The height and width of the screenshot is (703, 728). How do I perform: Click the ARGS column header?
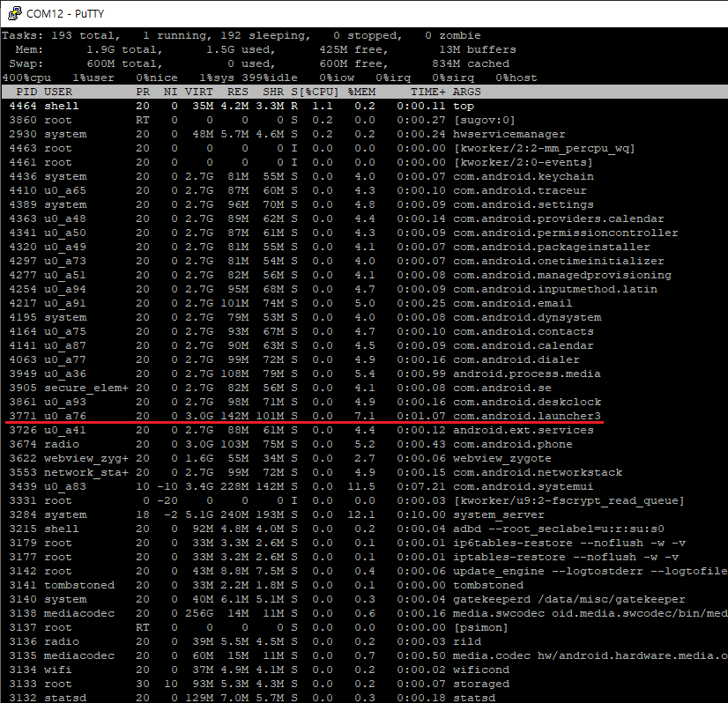(x=466, y=92)
